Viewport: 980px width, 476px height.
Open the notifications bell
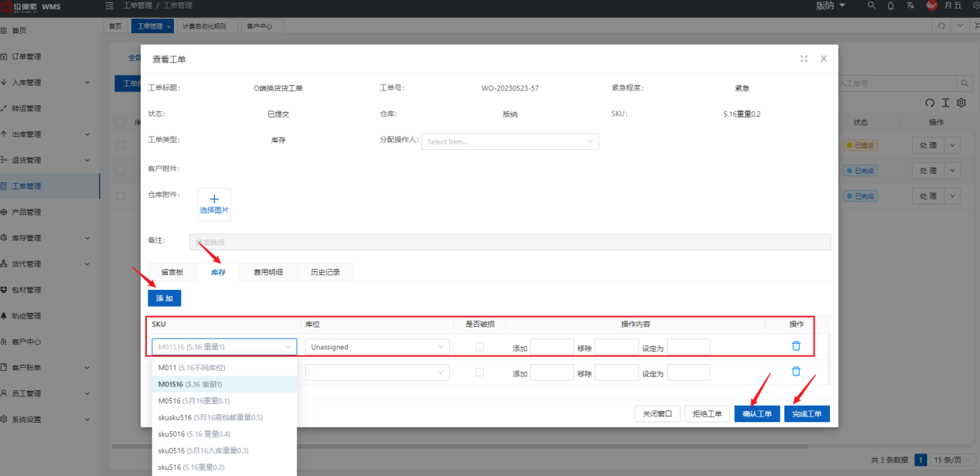pos(890,5)
